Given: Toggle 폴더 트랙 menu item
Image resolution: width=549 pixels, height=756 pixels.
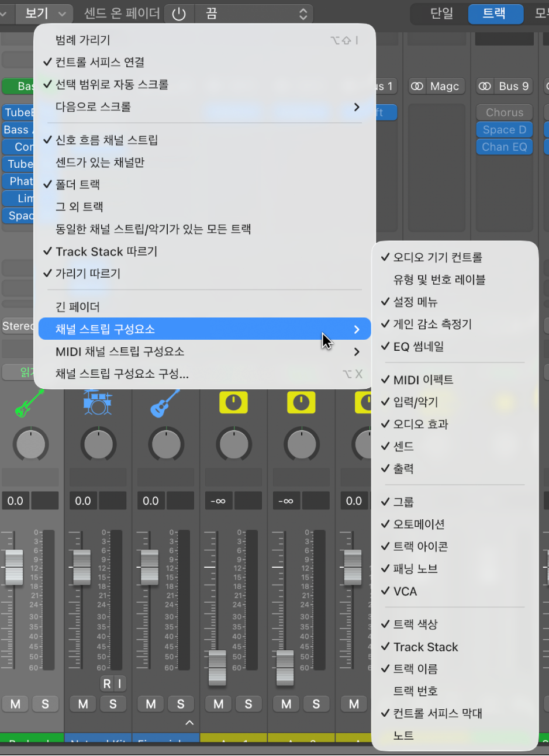Looking at the screenshot, I should [205, 184].
